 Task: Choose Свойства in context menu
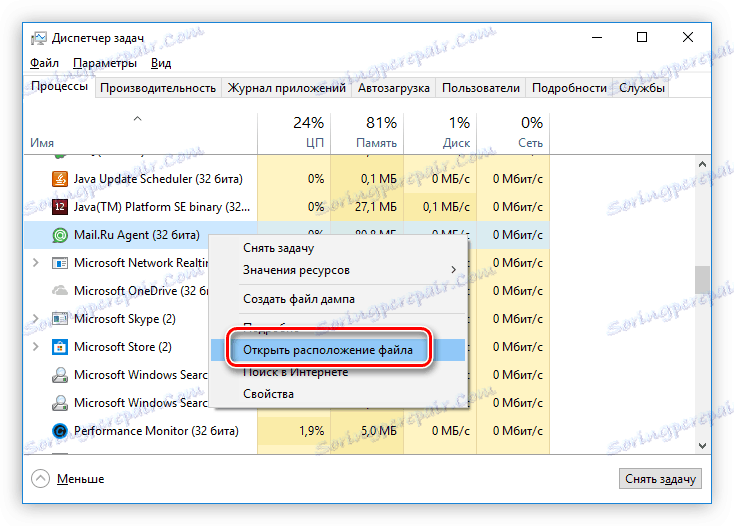coord(339,394)
